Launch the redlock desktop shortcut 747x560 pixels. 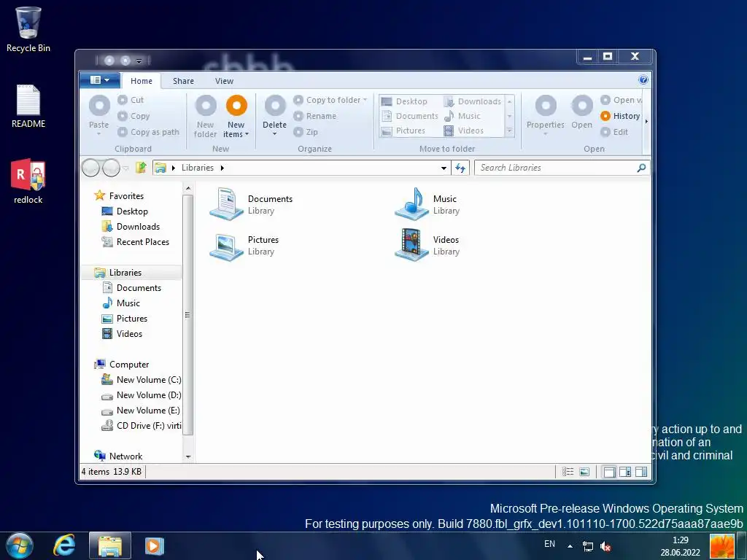(x=28, y=182)
